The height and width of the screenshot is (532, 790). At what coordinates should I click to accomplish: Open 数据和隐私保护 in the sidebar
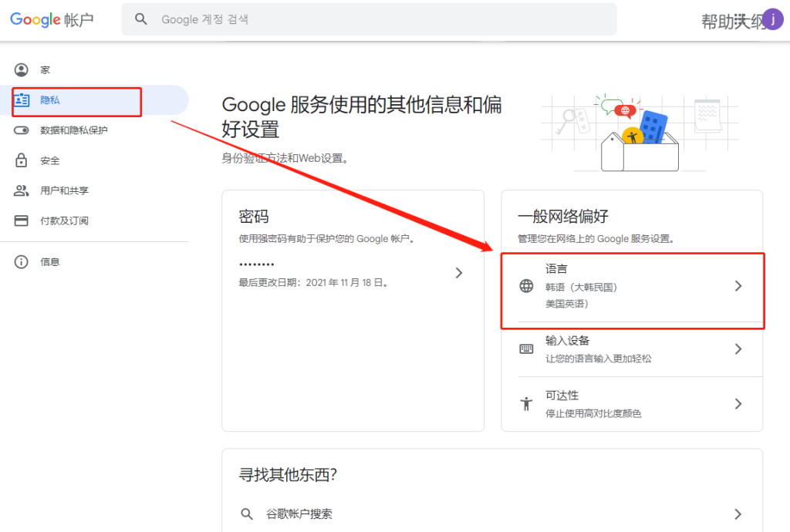point(94,130)
